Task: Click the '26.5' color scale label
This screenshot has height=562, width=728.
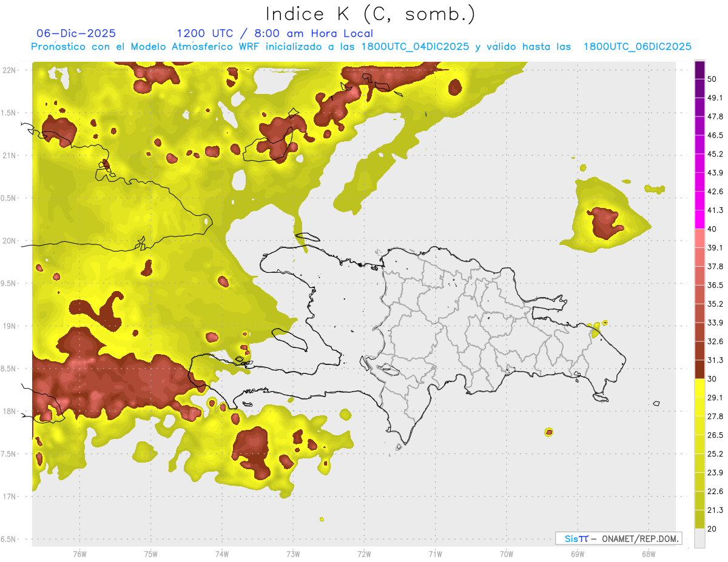Action: pos(715,435)
